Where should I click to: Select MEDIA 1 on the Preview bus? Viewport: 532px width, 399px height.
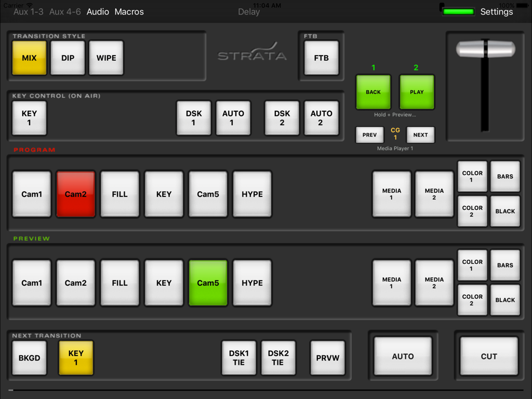[392, 283]
